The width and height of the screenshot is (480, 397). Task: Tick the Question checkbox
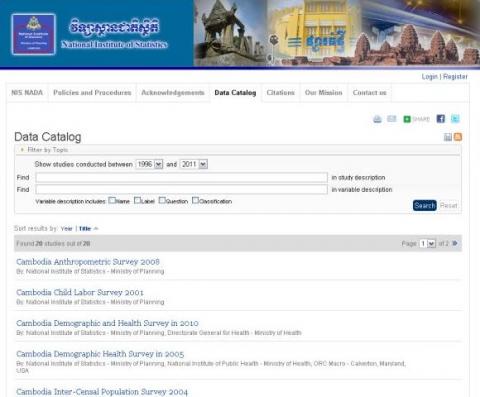162,200
